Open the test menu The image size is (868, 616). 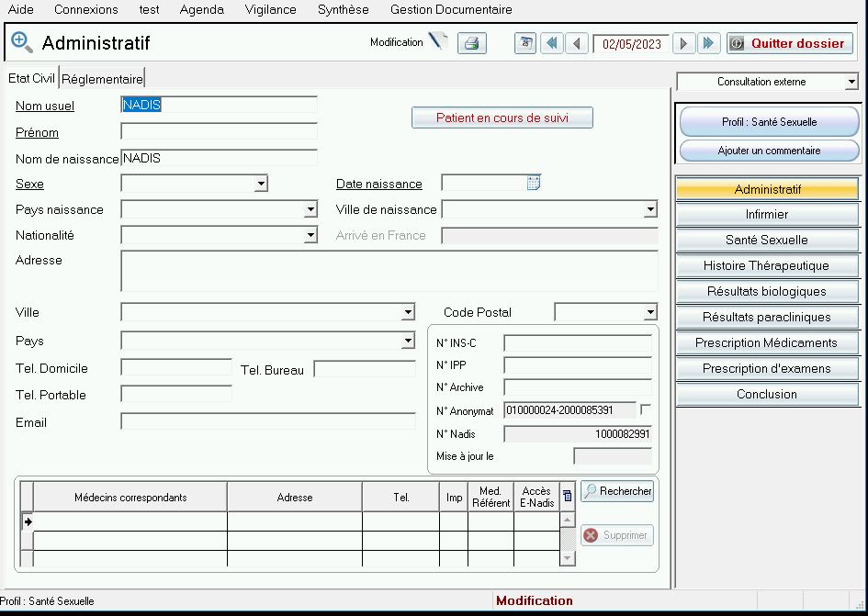149,9
